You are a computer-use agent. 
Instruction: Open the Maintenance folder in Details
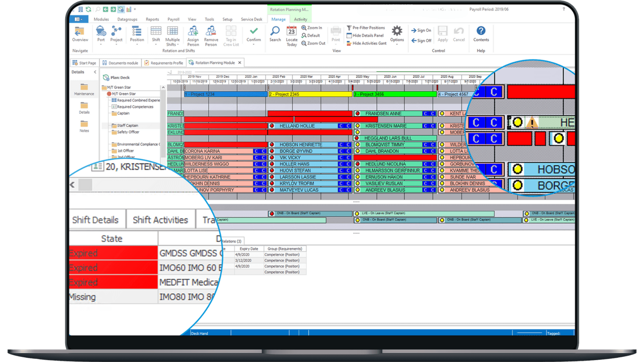(x=84, y=87)
